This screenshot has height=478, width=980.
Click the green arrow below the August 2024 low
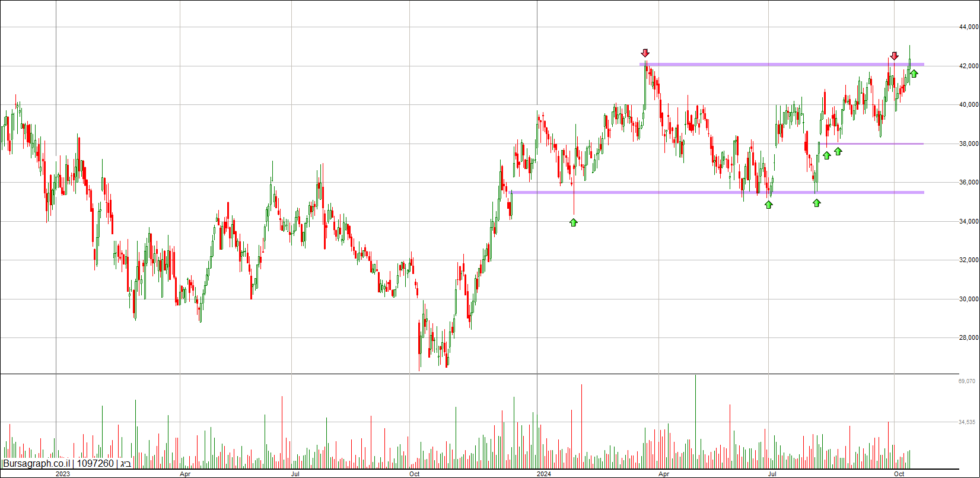[817, 203]
